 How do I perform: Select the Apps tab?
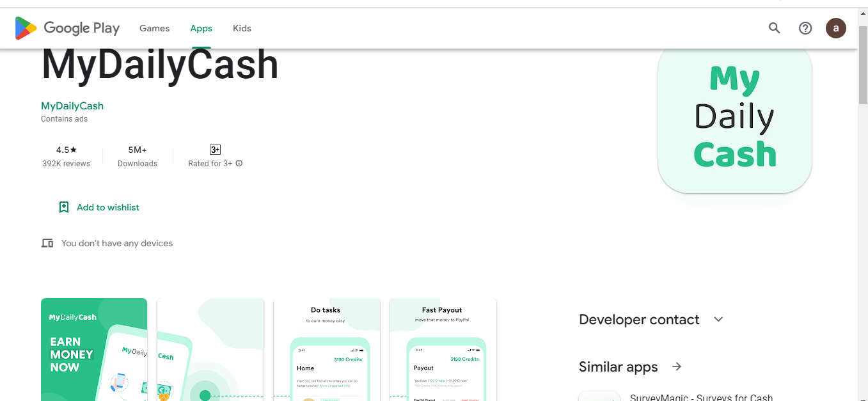(201, 28)
